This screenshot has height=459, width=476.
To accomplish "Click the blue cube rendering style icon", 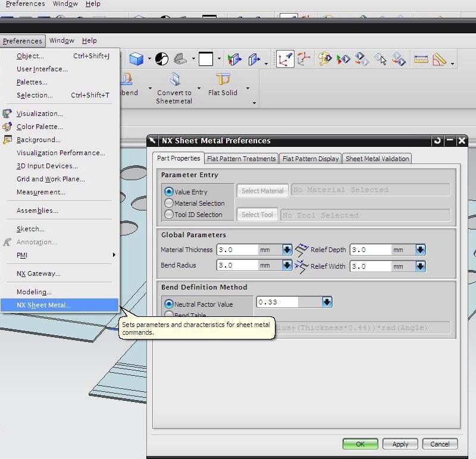I will pos(136,58).
